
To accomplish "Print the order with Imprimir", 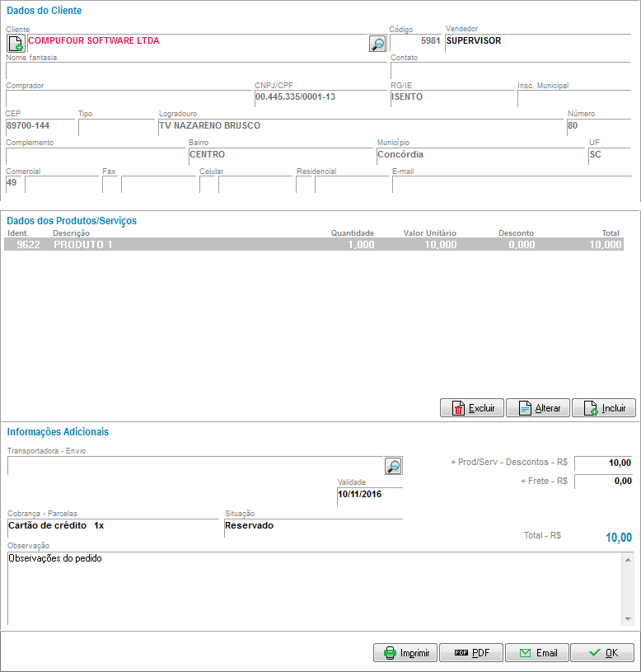I will [x=405, y=653].
